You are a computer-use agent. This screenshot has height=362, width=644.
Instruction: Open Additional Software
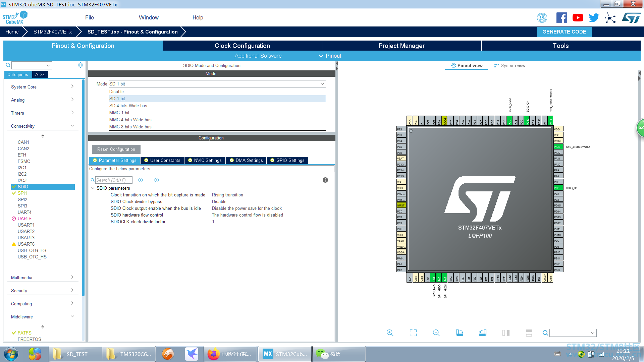pos(258,56)
